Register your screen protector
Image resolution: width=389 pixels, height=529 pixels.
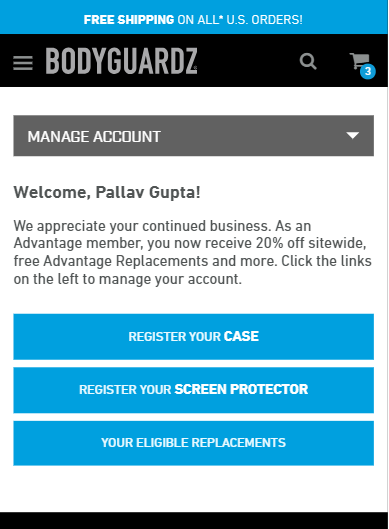(x=194, y=390)
